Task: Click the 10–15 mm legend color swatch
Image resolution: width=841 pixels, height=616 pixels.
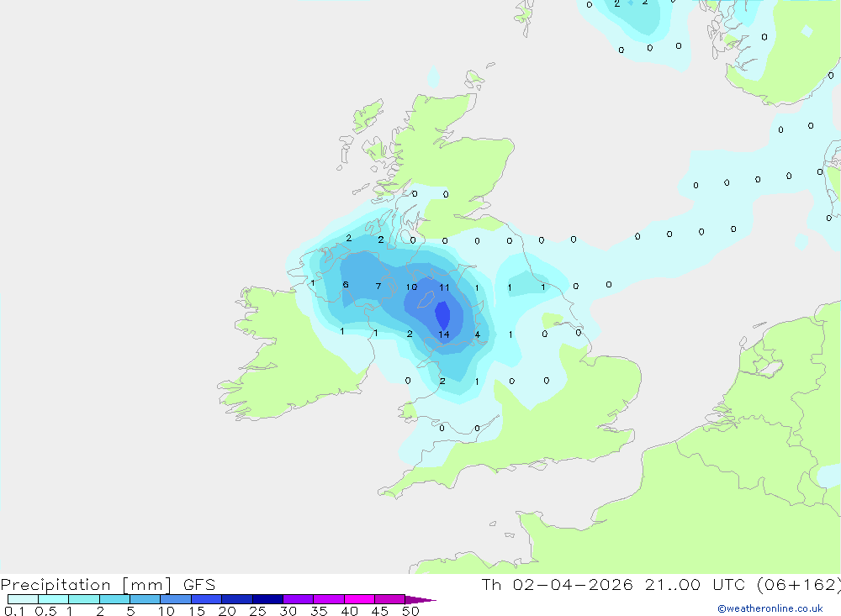Action: (x=176, y=599)
